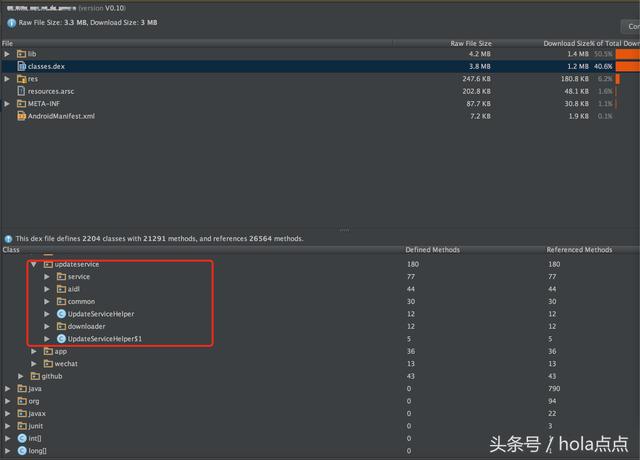640x460 pixels.
Task: Click the wechat package icon
Action: pos(48,364)
